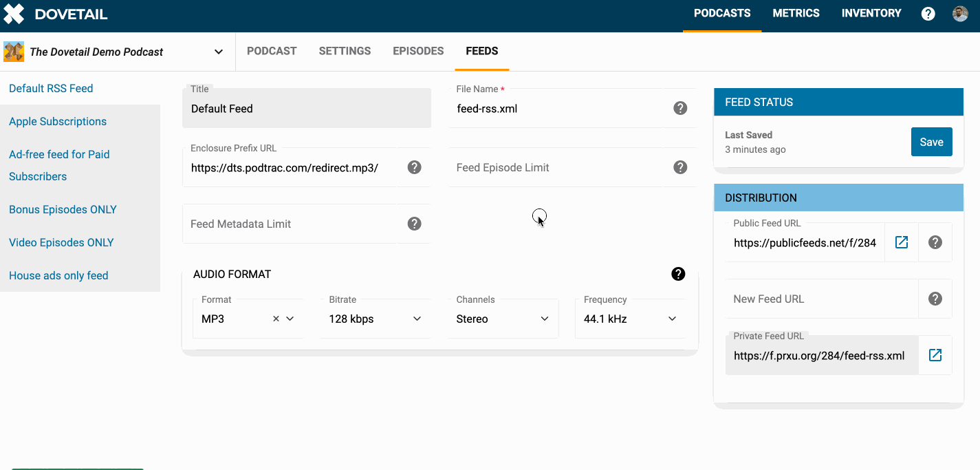Viewport: 980px width, 470px height.
Task: Click help icon beside New Feed URL
Action: tap(935, 299)
